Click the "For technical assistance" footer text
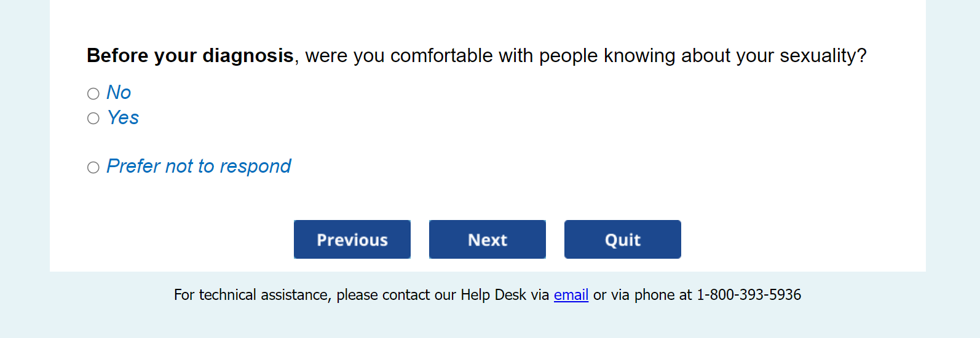The height and width of the screenshot is (338, 980). [253, 295]
